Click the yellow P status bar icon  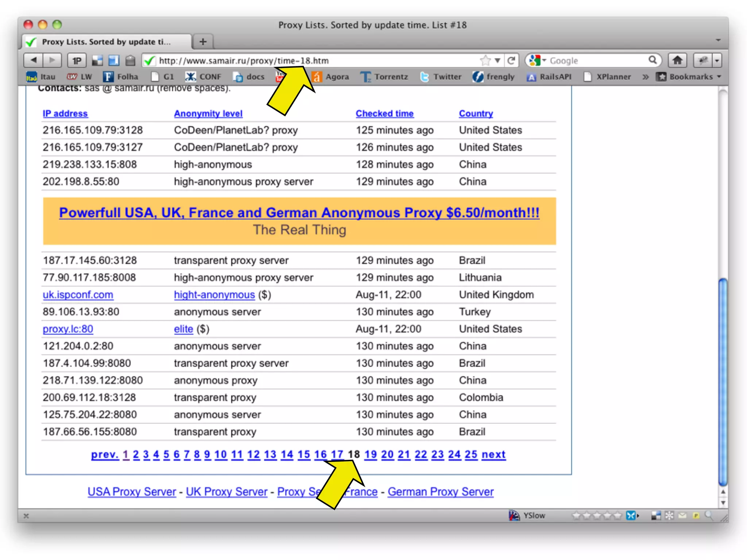tap(696, 515)
